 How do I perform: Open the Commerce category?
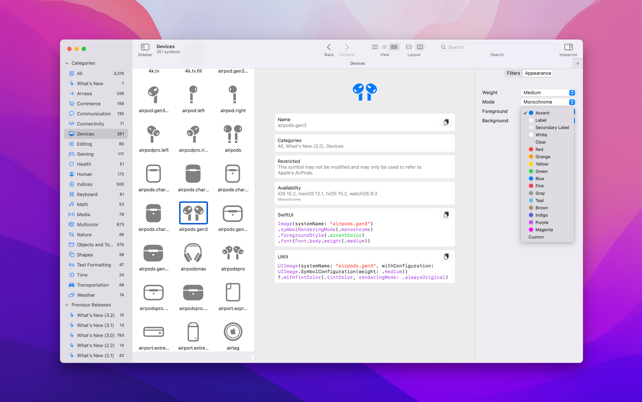pos(96,104)
